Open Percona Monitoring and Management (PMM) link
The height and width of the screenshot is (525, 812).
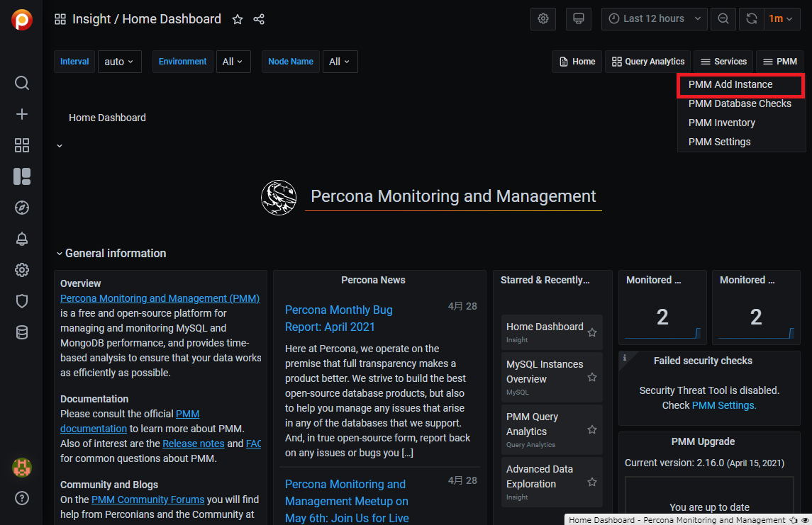(x=160, y=298)
